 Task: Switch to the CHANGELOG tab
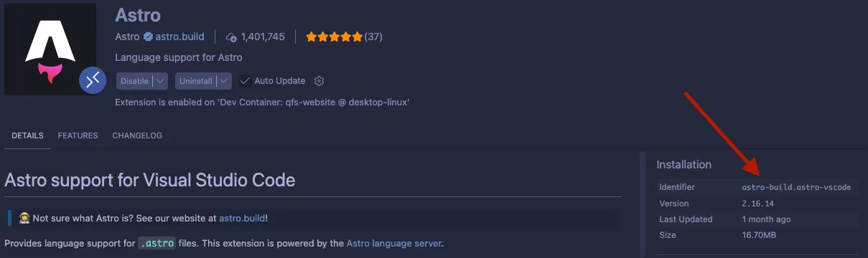coord(137,135)
